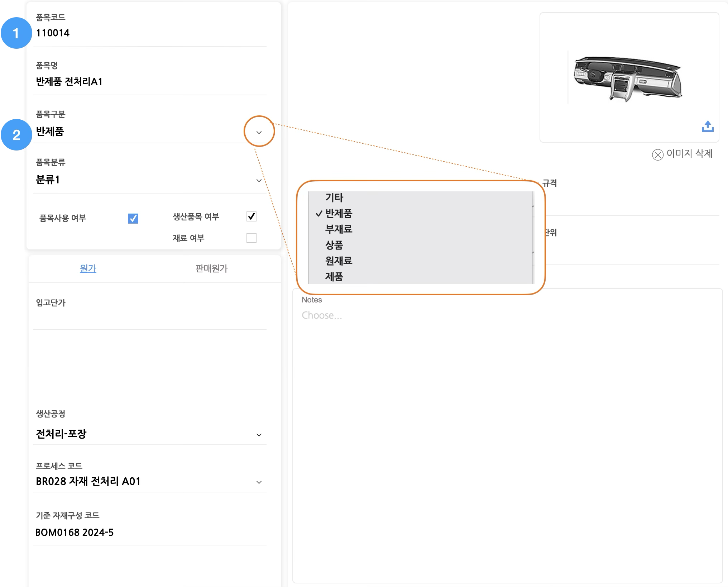Select 기타 from the dropdown list

coord(334,197)
